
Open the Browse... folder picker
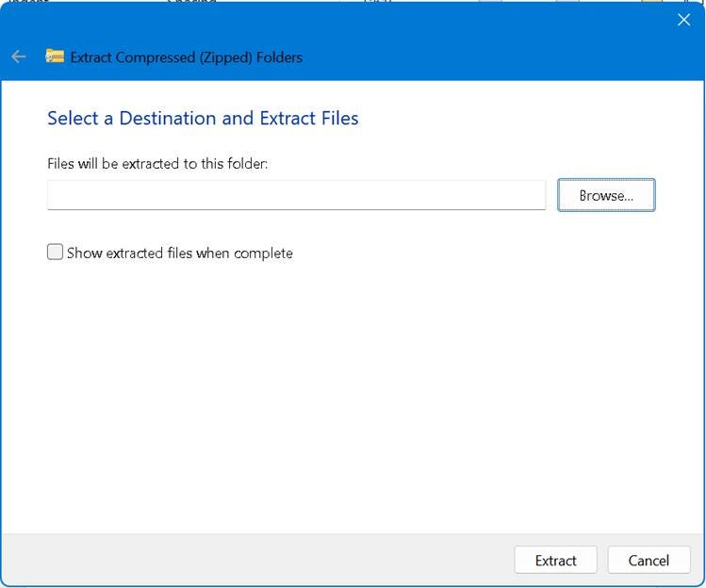pos(606,195)
